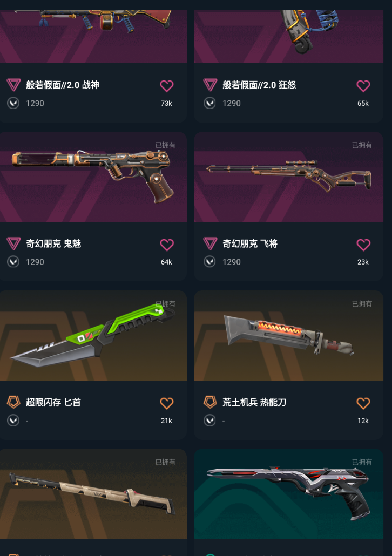Select the 荒土机兵 热能刀 title

click(254, 402)
